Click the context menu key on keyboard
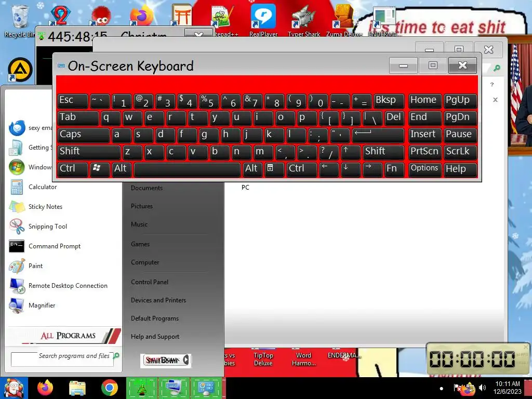Viewport: 532px width, 399px height. [x=274, y=169]
